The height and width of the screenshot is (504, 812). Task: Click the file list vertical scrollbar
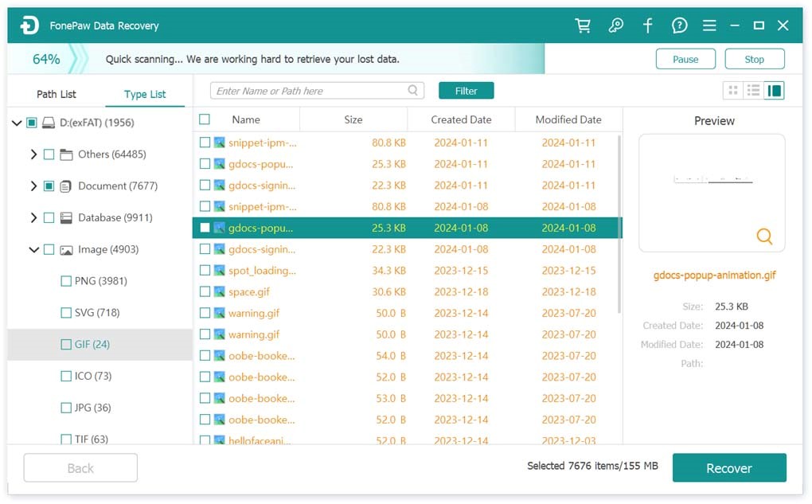[x=619, y=223]
